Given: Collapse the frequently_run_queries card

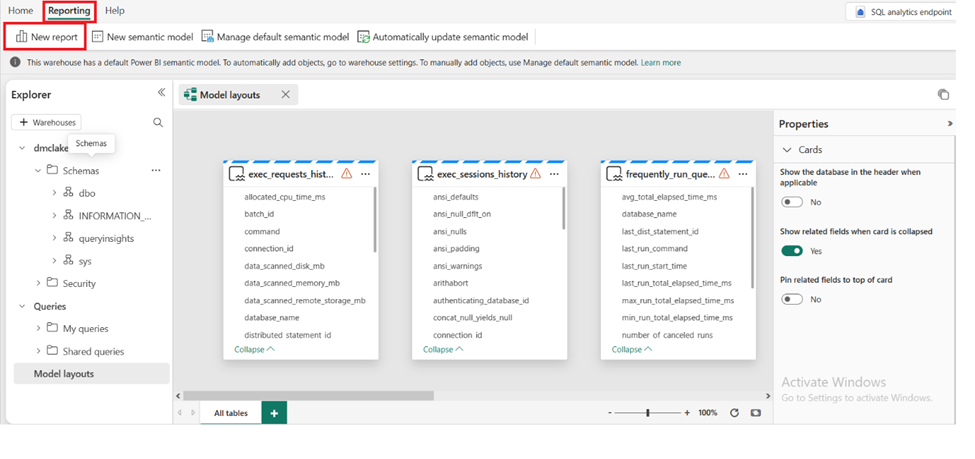Looking at the screenshot, I should pos(632,350).
